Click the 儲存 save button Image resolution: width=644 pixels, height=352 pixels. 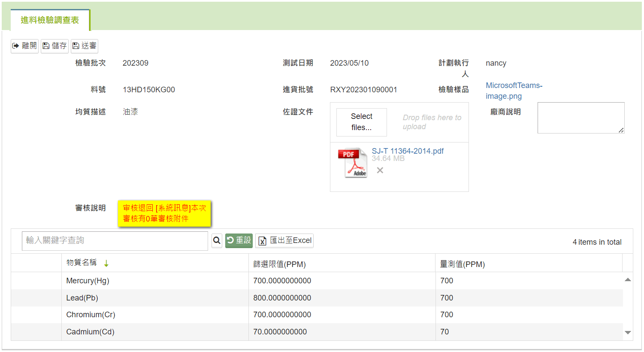pyautogui.click(x=54, y=46)
